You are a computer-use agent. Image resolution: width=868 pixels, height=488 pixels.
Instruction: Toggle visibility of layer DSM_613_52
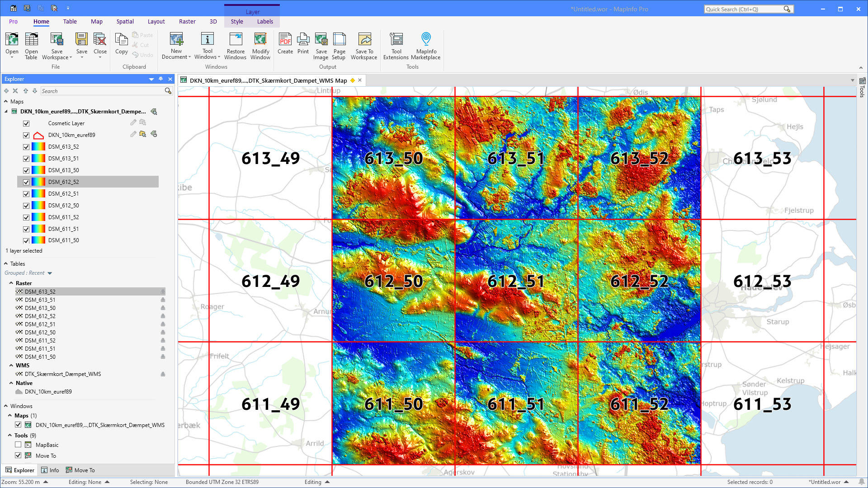26,147
